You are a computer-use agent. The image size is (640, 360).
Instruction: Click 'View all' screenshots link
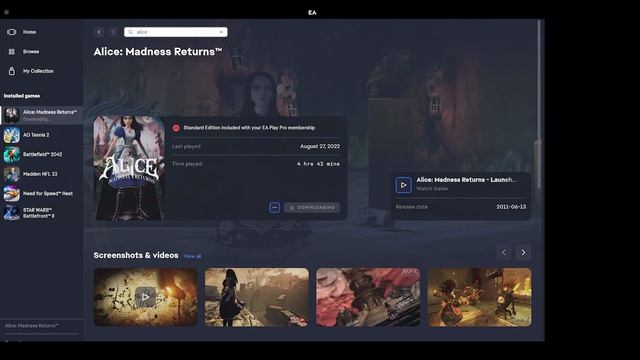[x=192, y=256]
